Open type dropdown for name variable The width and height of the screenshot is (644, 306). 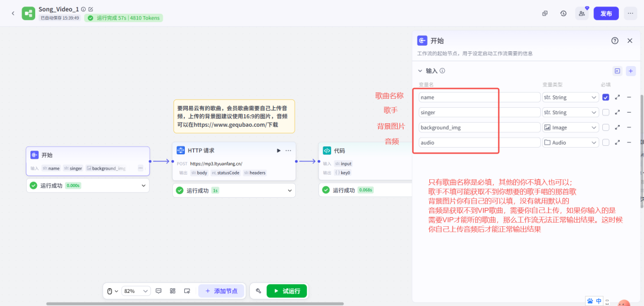coord(571,97)
